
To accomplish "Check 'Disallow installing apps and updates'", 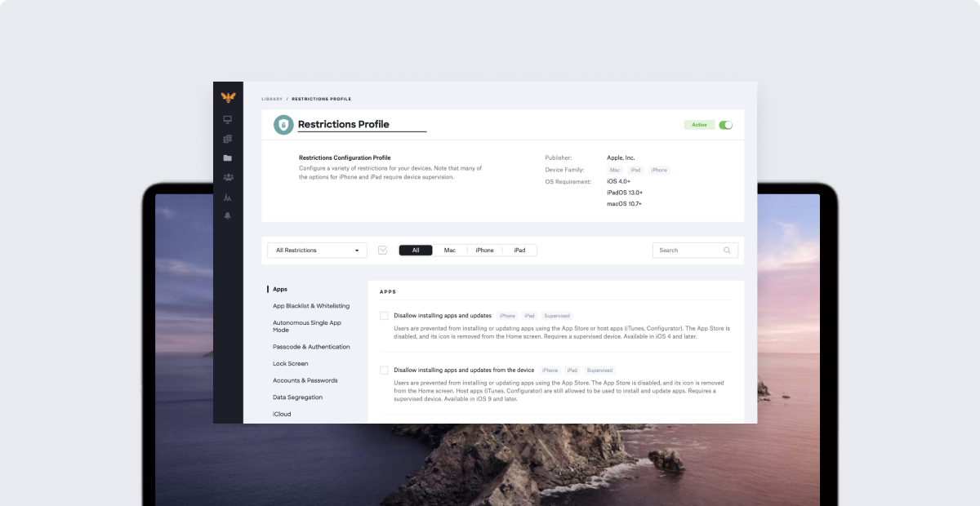I will coord(384,316).
